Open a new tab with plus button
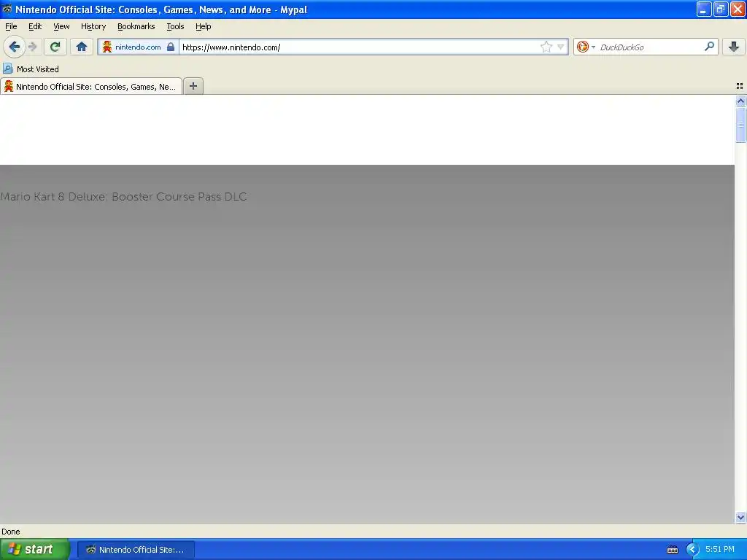This screenshot has width=747, height=560. pyautogui.click(x=193, y=86)
